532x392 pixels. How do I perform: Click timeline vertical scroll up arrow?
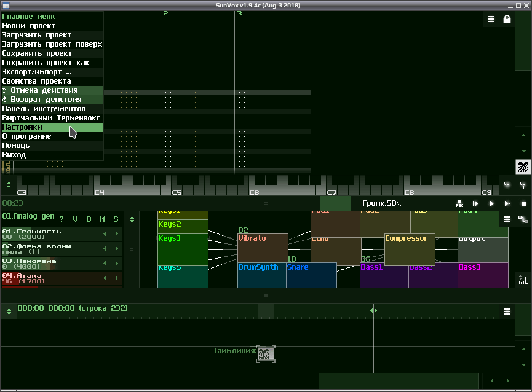[x=523, y=350]
